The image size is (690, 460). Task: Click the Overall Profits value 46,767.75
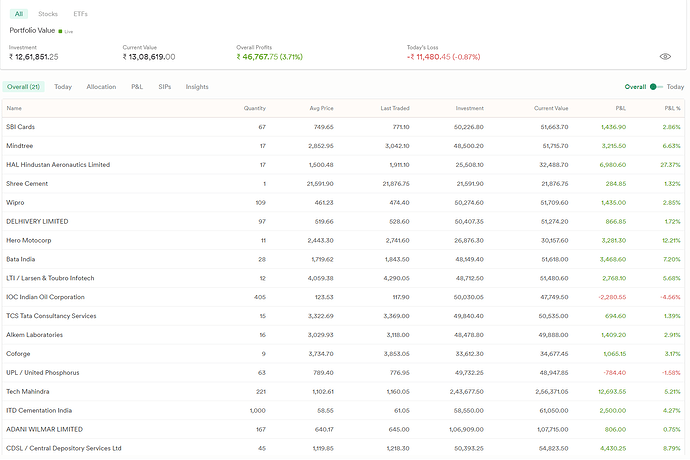(269, 57)
